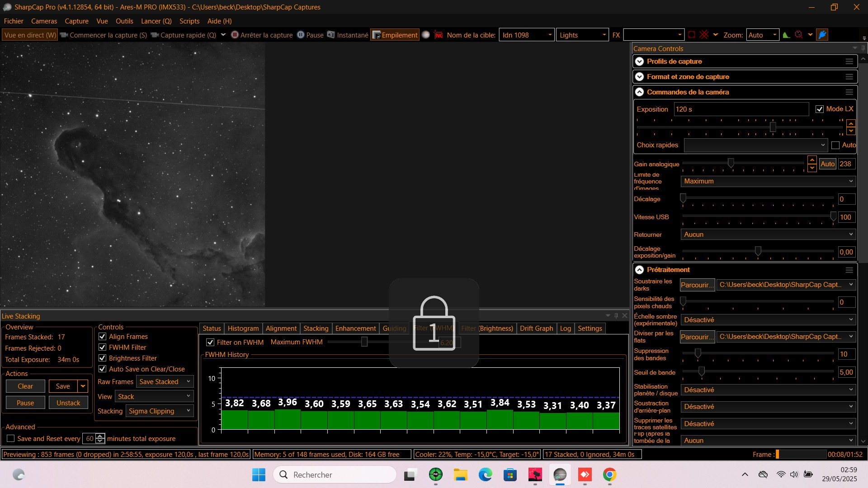
Task: Stop capture with Arrêter la capture
Action: (262, 35)
